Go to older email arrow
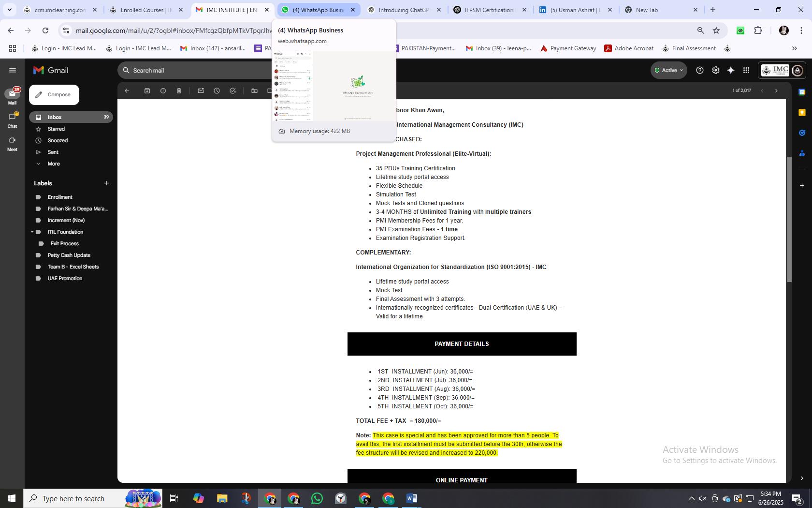Screen dimensions: 812x508 (776, 90)
